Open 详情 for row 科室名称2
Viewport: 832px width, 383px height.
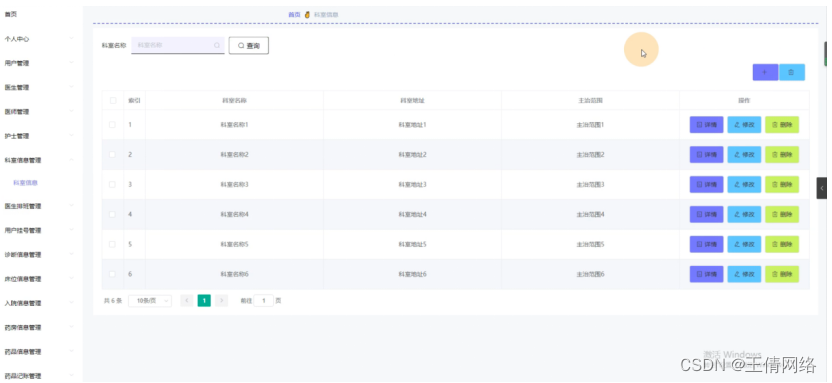coord(706,154)
